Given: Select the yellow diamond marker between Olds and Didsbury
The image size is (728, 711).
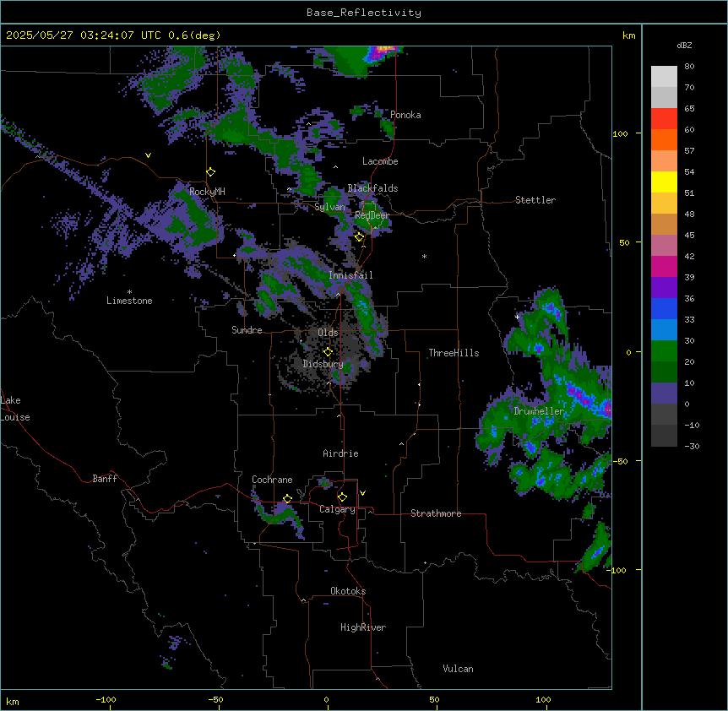Looking at the screenshot, I should click(x=328, y=352).
